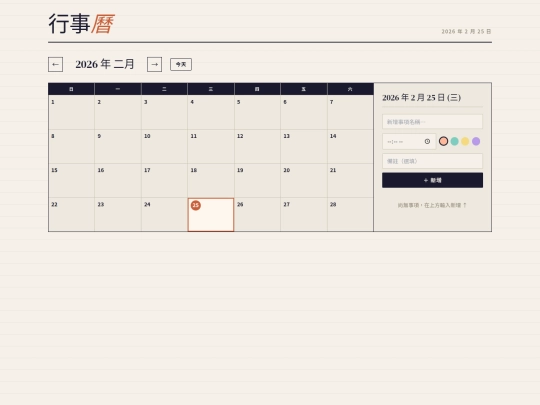This screenshot has width=540, height=405.
Task: Go to previous month with left arrow
Action: coord(55,64)
